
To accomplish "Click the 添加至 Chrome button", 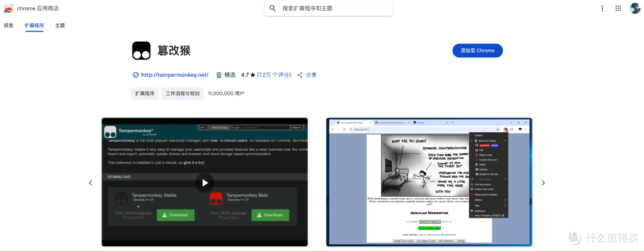I will pos(477,51).
